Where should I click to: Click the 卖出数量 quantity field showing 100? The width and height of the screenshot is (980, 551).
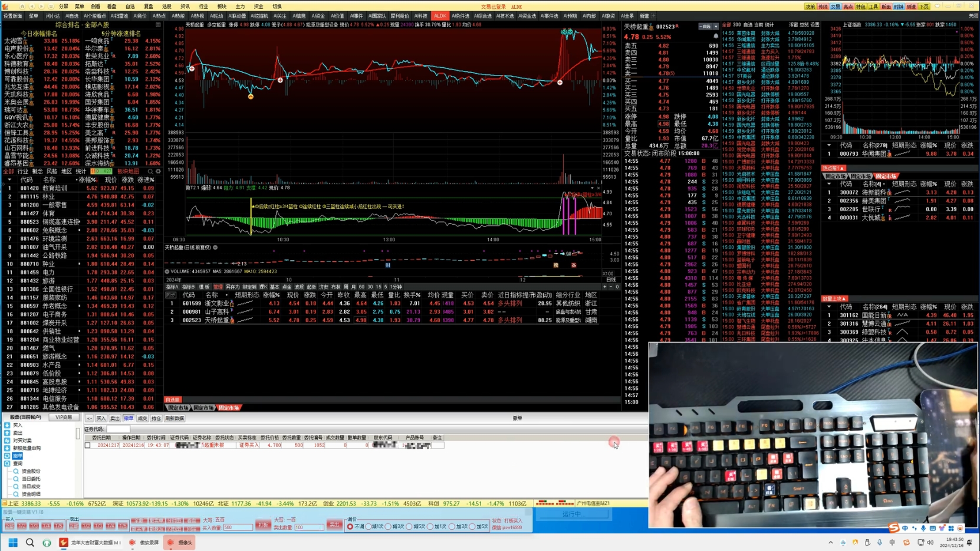[x=308, y=527]
